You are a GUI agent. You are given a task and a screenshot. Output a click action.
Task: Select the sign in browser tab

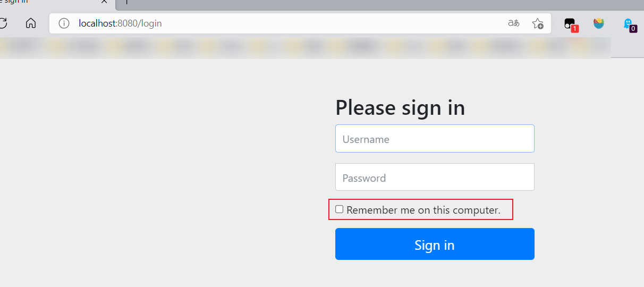point(43,2)
